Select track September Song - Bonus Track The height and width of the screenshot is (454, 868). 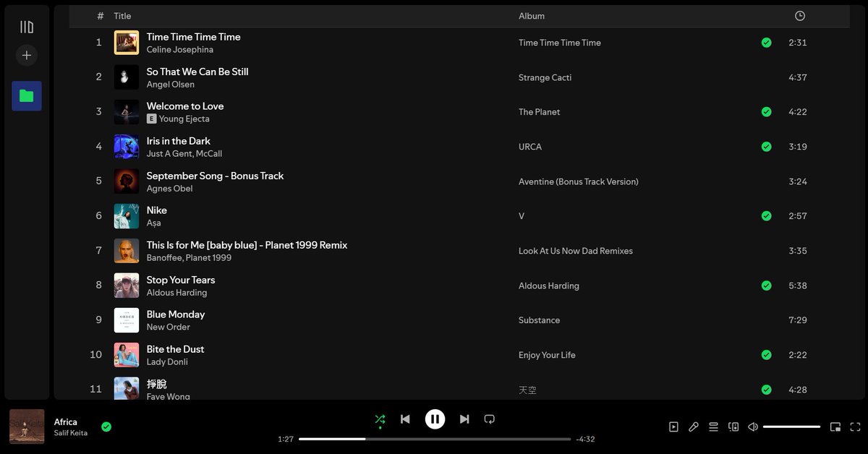pos(216,176)
